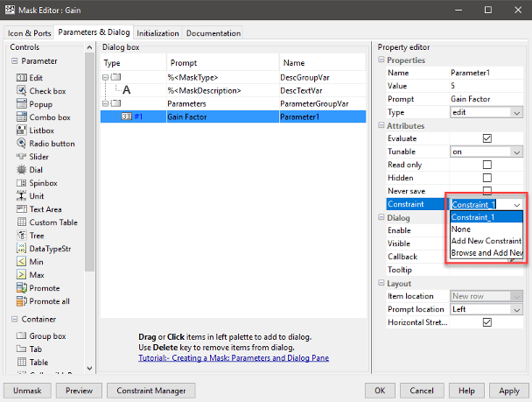
Task: Toggle the Evaluate checkbox
Action: (x=486, y=138)
